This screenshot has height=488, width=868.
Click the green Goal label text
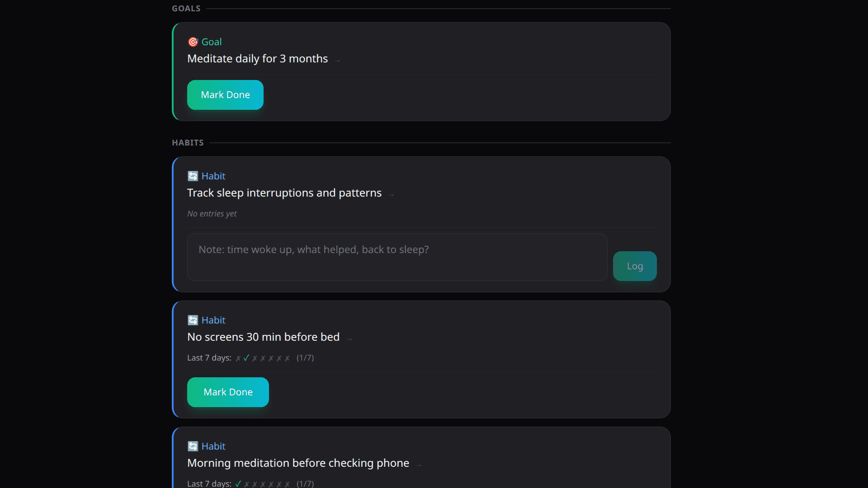[212, 42]
